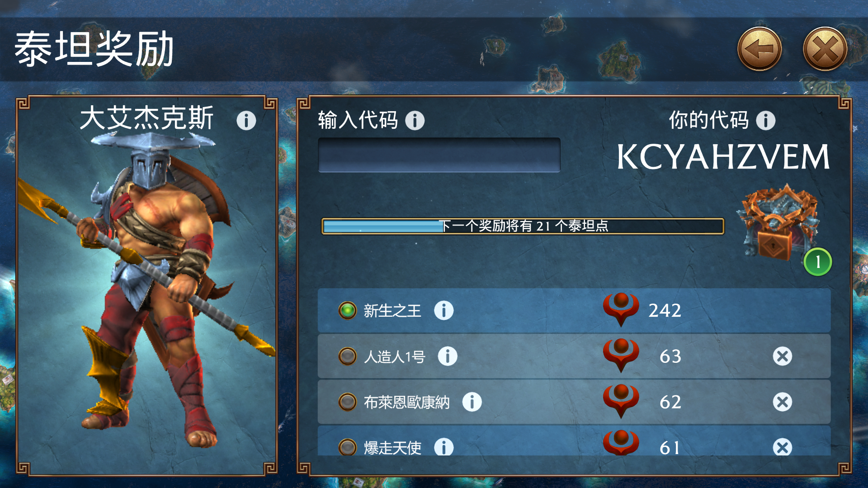
Task: Remove 布萊恩歐康納 from the list
Action: [783, 402]
